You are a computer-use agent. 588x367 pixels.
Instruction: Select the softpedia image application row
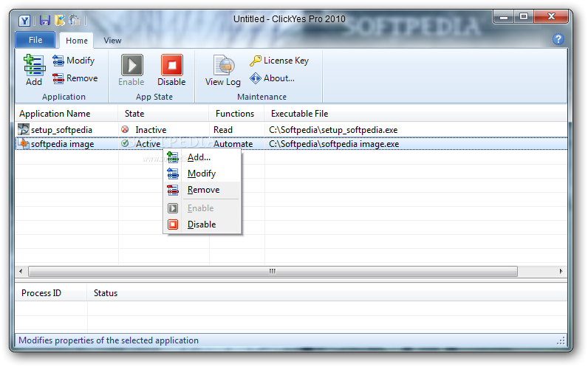click(291, 144)
